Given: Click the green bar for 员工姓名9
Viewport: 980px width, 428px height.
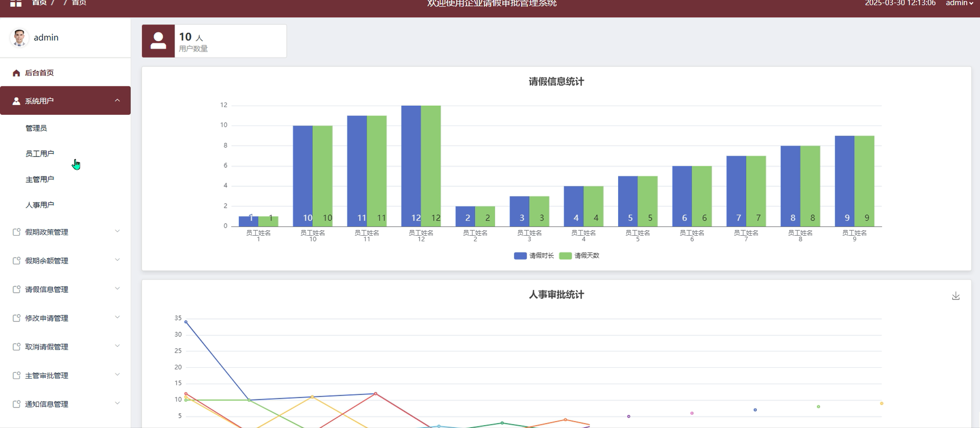Looking at the screenshot, I should pyautogui.click(x=865, y=181).
